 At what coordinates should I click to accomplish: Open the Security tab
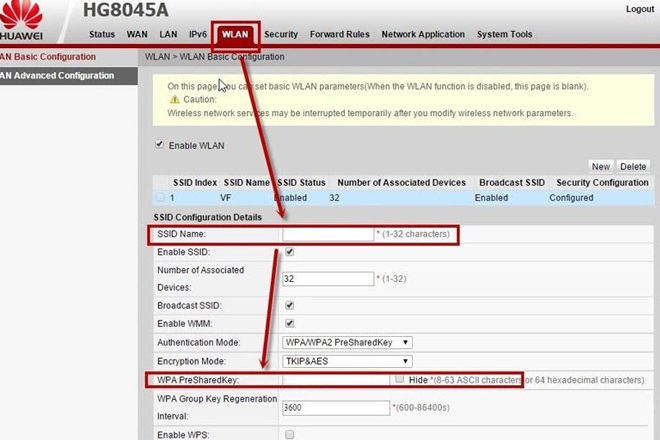pyautogui.click(x=281, y=35)
